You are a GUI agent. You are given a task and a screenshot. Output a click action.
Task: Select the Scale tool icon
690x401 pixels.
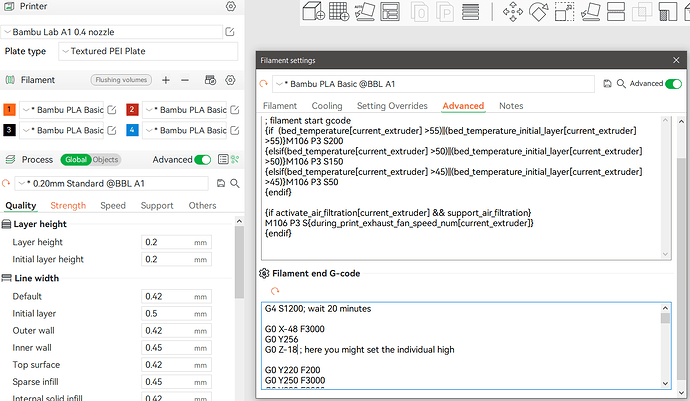pyautogui.click(x=564, y=11)
